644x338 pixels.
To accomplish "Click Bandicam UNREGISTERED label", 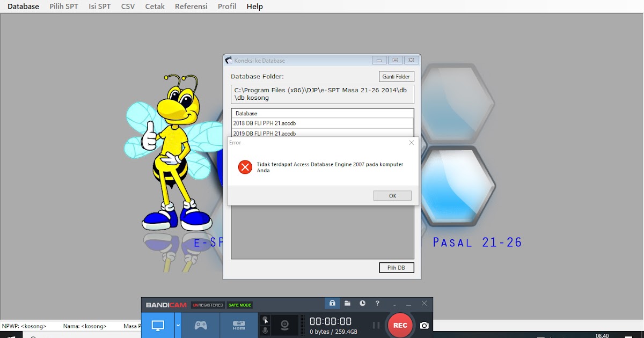I will click(x=208, y=305).
